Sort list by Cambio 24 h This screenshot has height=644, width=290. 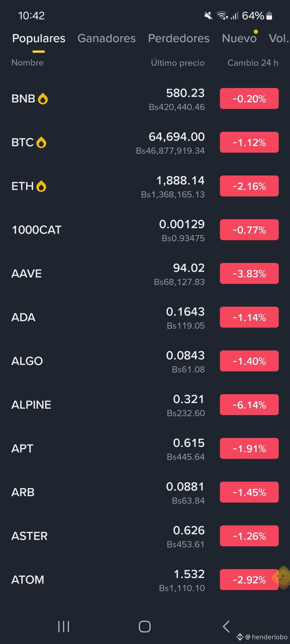(x=253, y=63)
